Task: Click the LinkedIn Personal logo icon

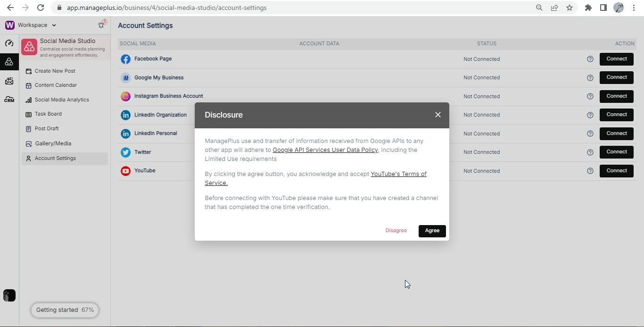Action: pyautogui.click(x=125, y=134)
